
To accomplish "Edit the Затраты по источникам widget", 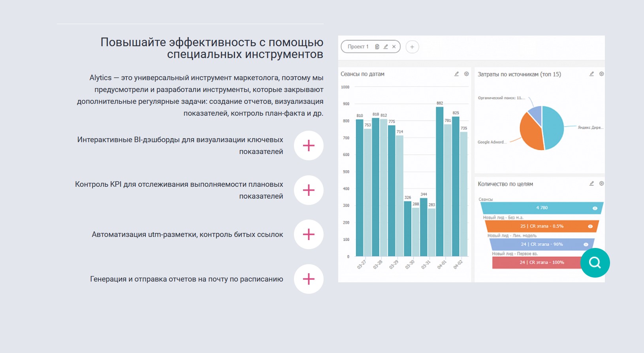I will (591, 74).
